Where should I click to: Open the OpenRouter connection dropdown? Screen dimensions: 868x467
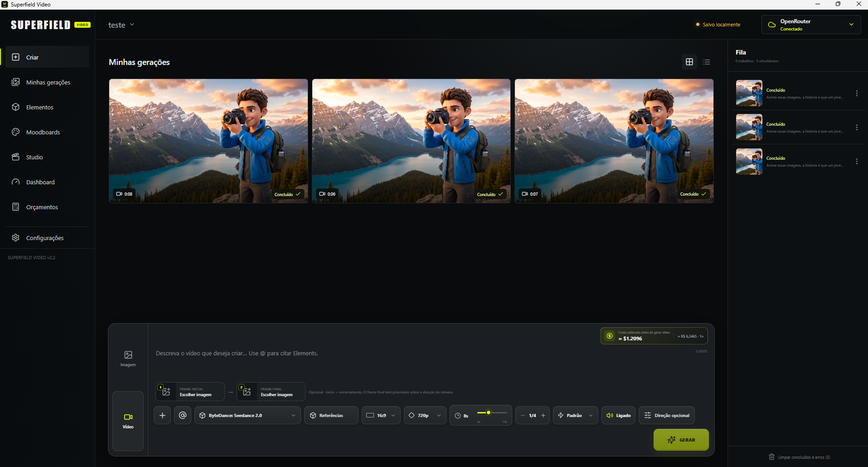[811, 24]
